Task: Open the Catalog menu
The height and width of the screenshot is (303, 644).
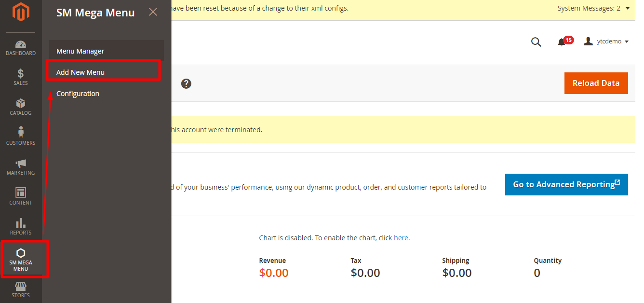Action: [x=21, y=107]
